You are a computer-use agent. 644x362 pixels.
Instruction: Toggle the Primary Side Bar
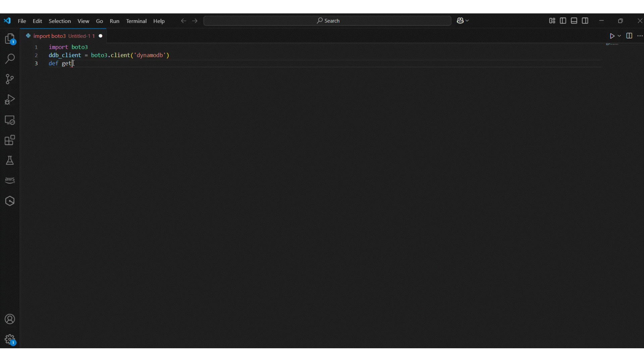(x=563, y=20)
